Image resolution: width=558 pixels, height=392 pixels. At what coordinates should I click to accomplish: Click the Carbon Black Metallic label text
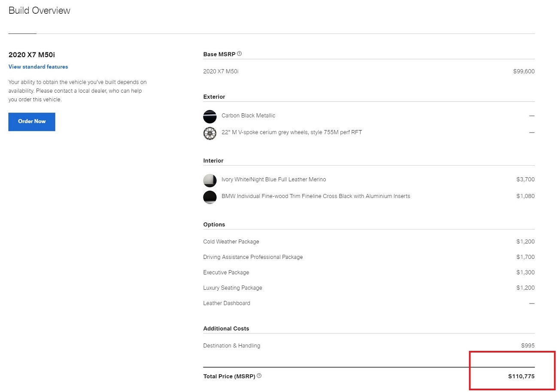[248, 115]
